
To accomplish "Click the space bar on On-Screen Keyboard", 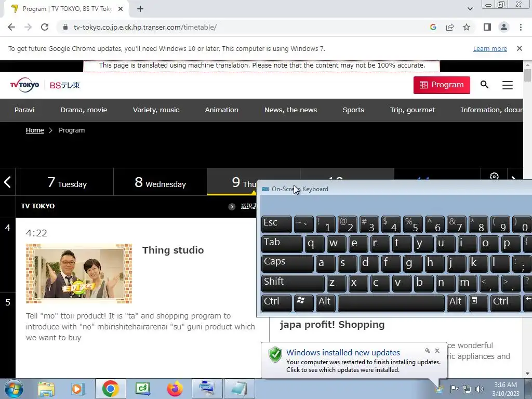I will (x=391, y=303).
